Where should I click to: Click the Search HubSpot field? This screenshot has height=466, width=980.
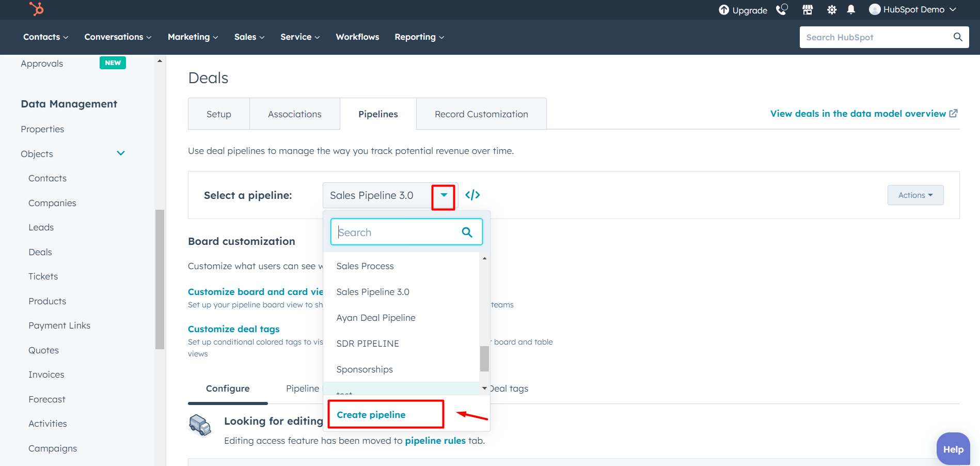click(878, 37)
